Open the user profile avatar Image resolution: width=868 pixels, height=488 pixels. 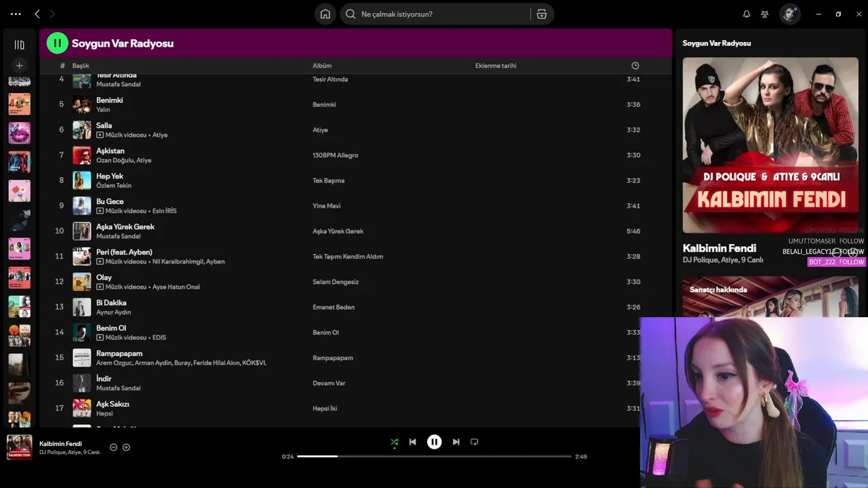[789, 14]
